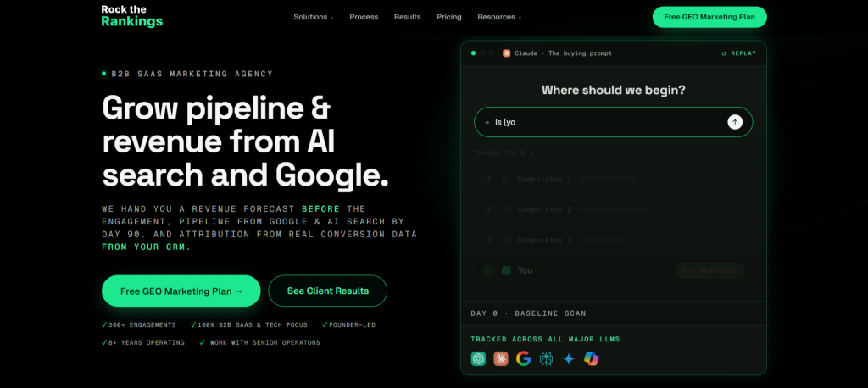Click the hero Free GEO Marketing Plan → button

181,291
